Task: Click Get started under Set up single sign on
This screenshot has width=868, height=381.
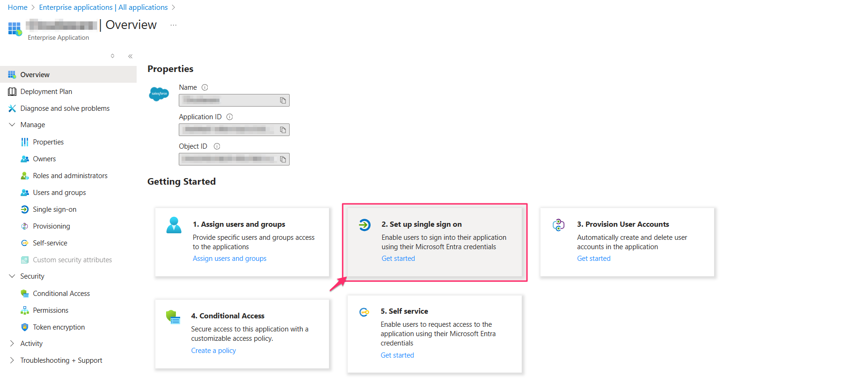Action: coord(398,259)
